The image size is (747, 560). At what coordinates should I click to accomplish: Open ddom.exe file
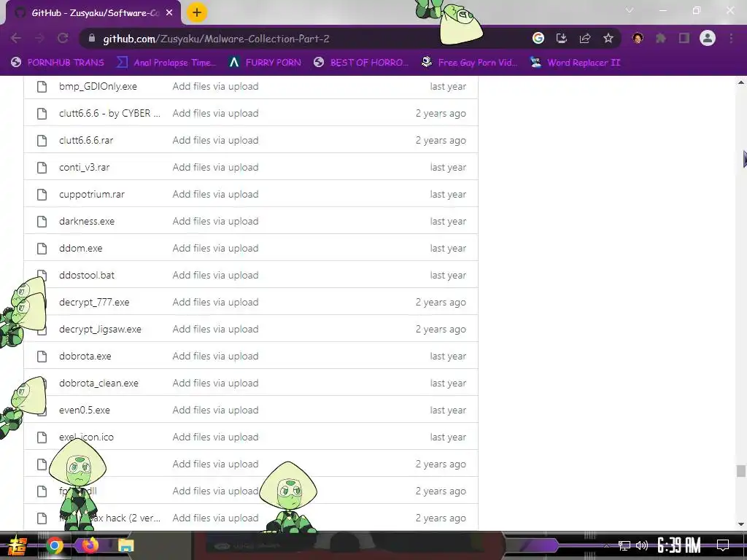[80, 249]
